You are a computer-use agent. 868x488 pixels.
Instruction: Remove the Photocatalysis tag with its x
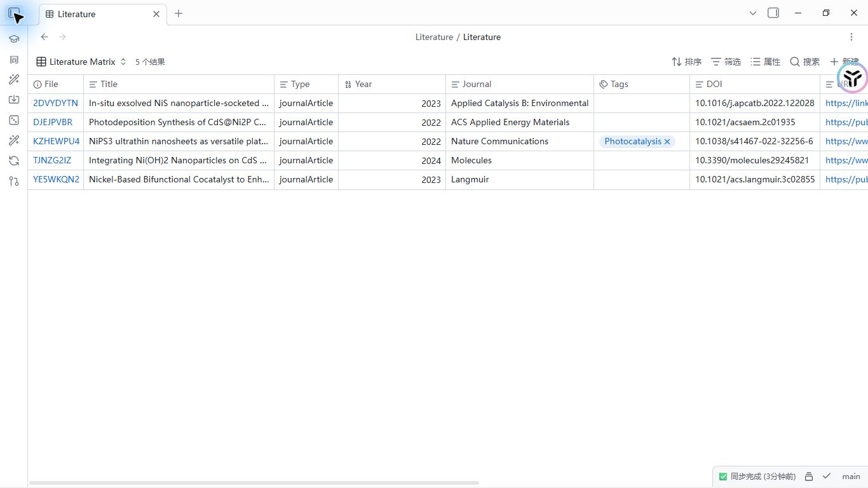coord(667,142)
